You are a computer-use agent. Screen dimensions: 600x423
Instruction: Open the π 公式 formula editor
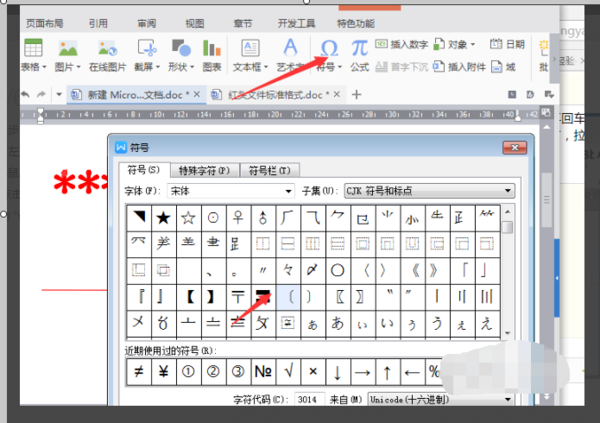[x=359, y=48]
